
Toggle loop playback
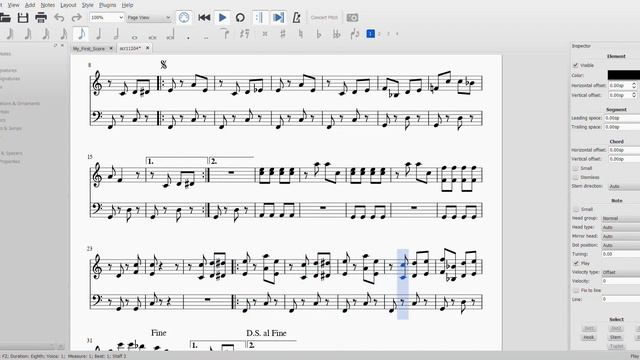(x=240, y=18)
